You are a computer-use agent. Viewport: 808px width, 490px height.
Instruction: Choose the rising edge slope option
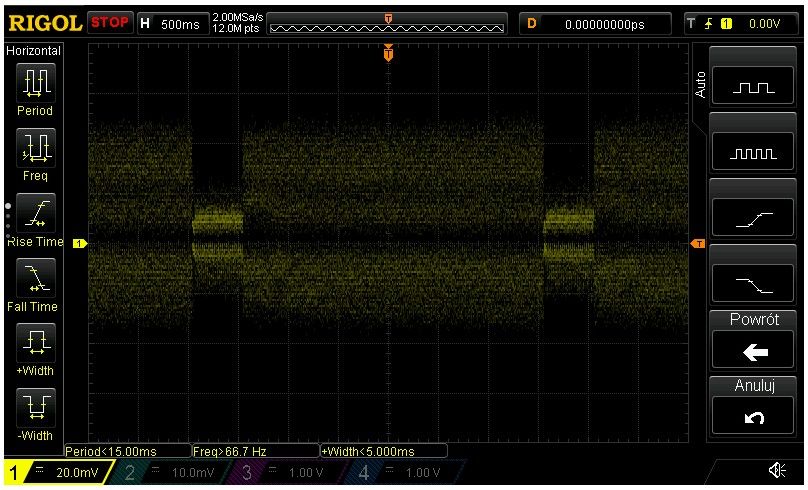point(753,218)
